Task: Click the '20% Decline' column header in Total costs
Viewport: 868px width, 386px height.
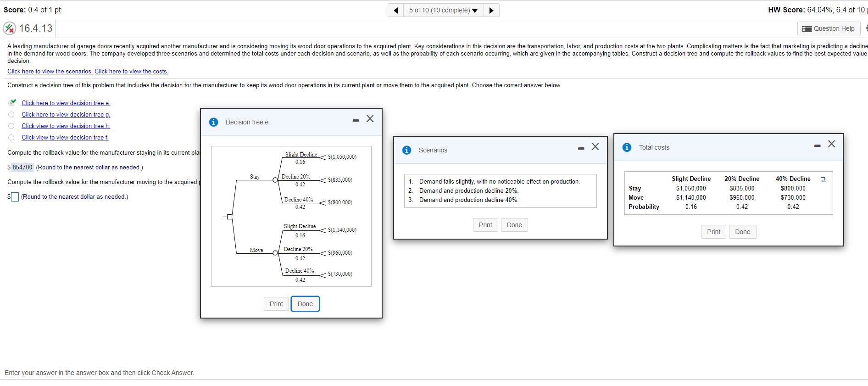Action: click(742, 179)
